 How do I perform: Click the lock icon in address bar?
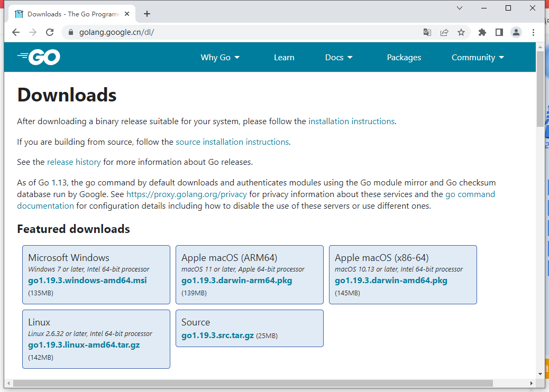tap(71, 33)
